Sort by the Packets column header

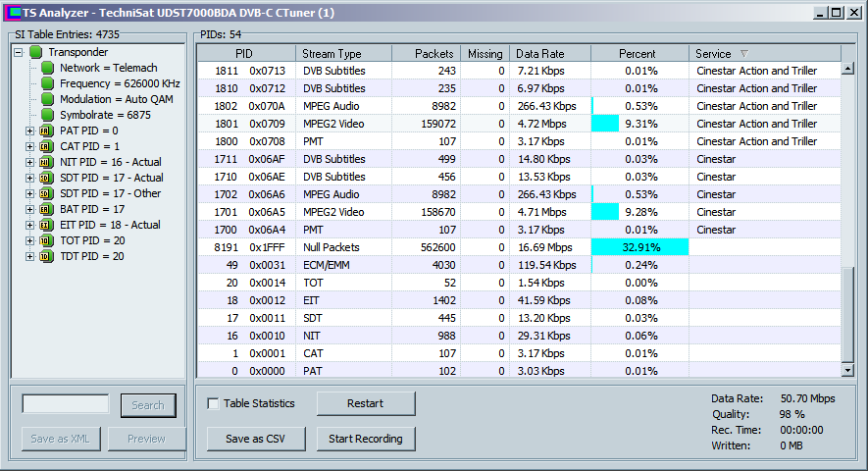click(x=427, y=54)
